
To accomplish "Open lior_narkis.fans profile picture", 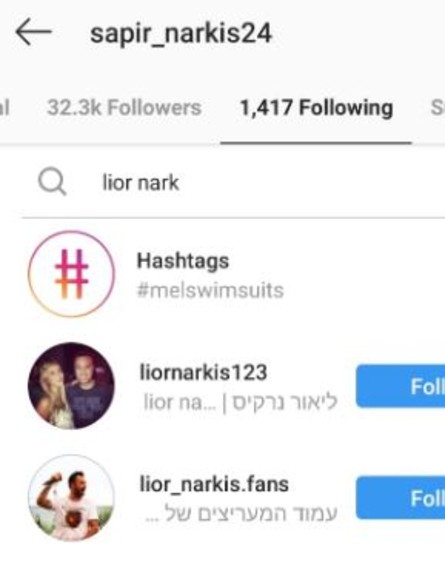I will pyautogui.click(x=71, y=498).
